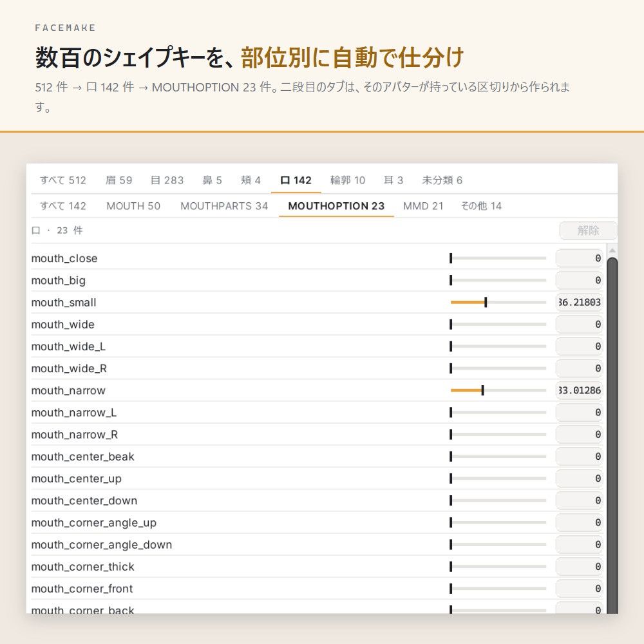Focus the mouth_center_up value field
The height and width of the screenshot is (644, 644).
coord(579,478)
